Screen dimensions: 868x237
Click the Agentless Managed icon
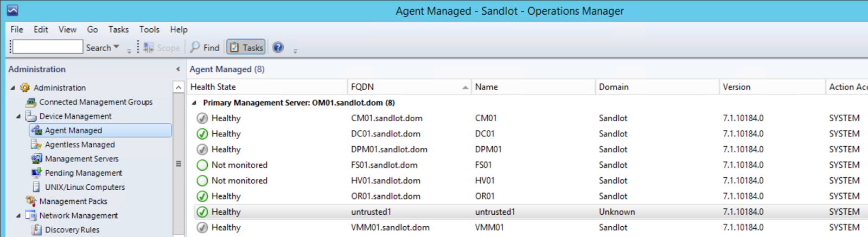[36, 145]
